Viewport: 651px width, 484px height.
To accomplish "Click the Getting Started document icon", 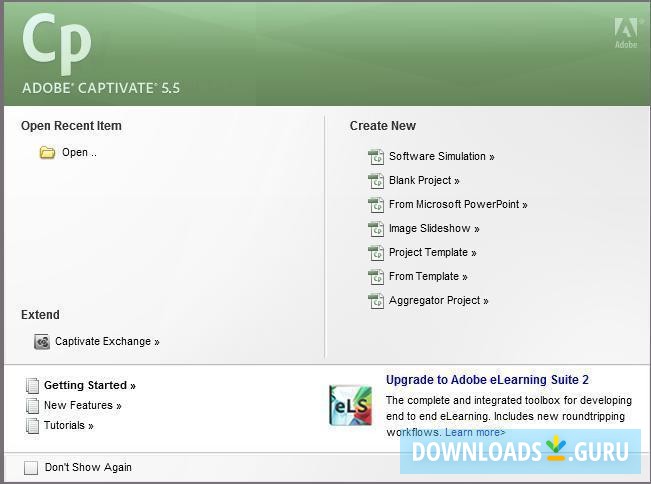I will (x=32, y=386).
